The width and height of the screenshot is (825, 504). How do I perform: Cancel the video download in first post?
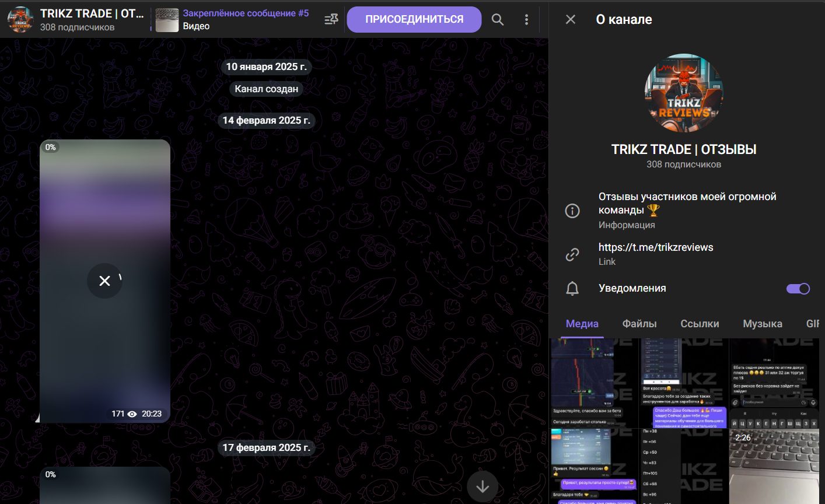104,281
